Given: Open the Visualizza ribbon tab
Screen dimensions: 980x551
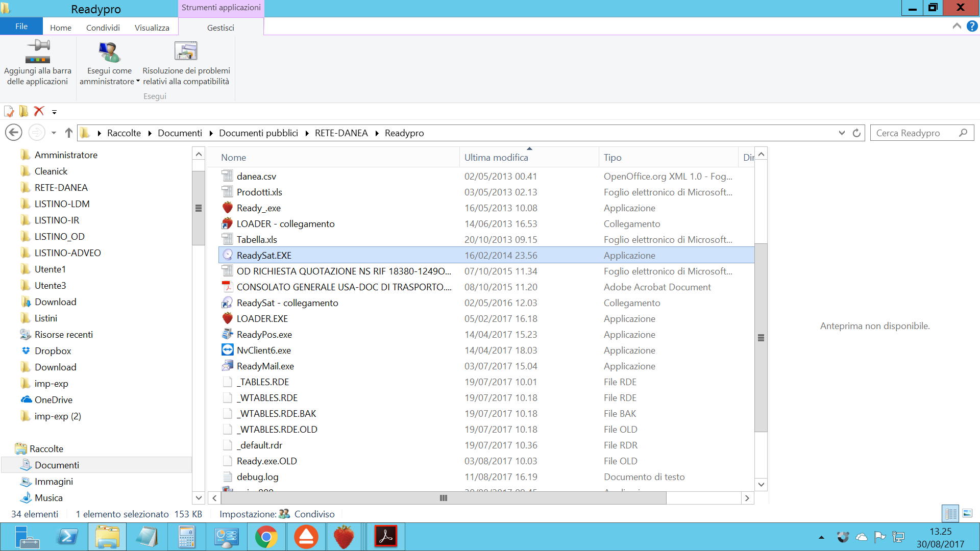Looking at the screenshot, I should [152, 28].
